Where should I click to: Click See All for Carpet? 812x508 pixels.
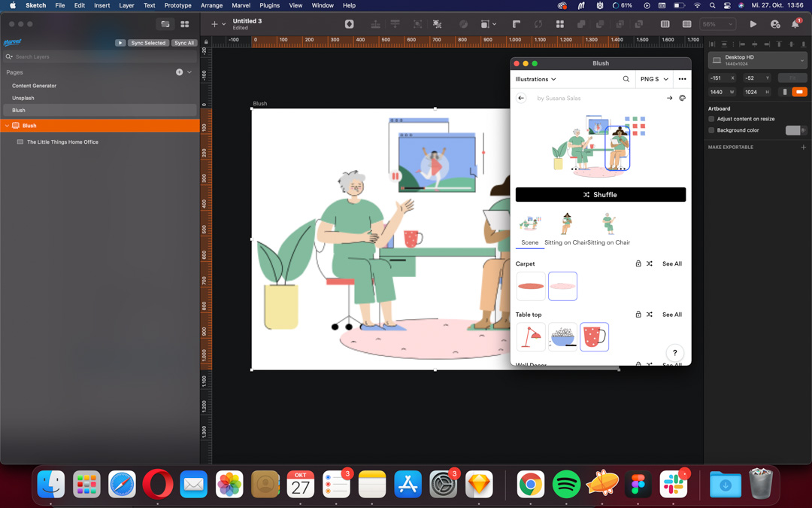671,264
